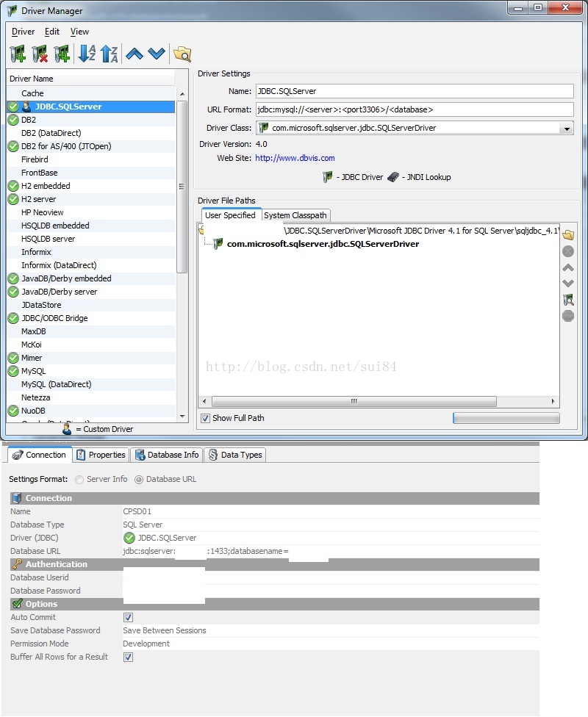Select MySQL (DataDirect) in driver list
Image resolution: width=588 pixels, height=717 pixels.
(90, 384)
